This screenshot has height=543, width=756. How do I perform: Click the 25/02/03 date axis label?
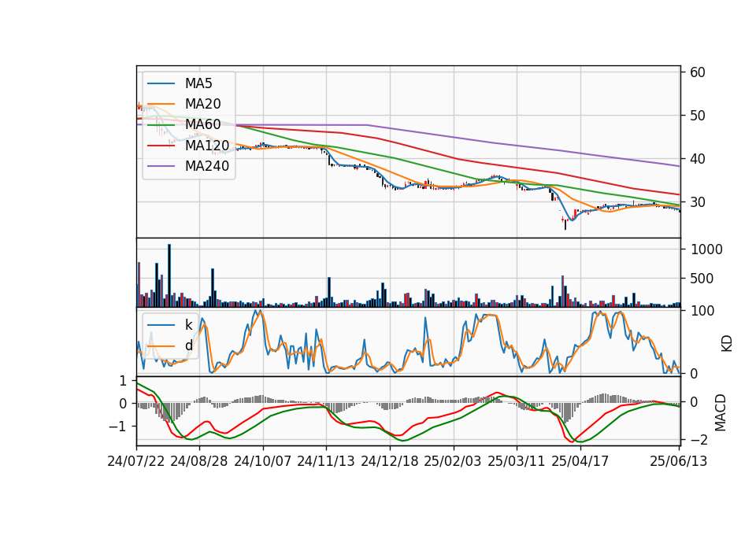coord(453,461)
